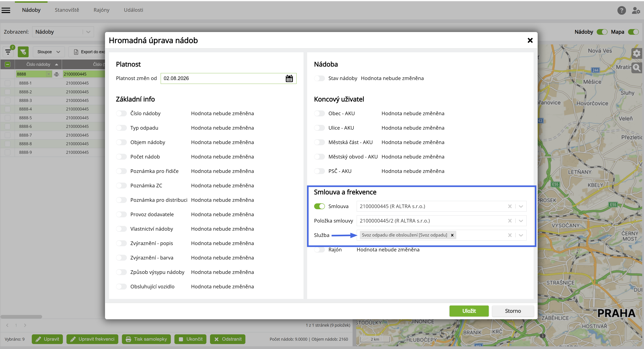The image size is (644, 349).
Task: Expand the Položka smlouvy dropdown
Action: coord(521,221)
